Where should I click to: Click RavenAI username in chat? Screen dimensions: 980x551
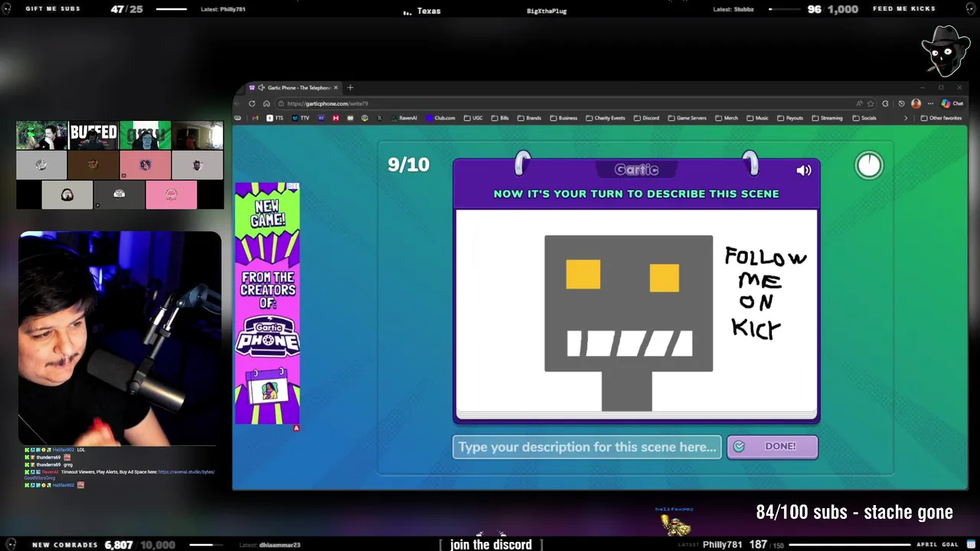pos(50,472)
